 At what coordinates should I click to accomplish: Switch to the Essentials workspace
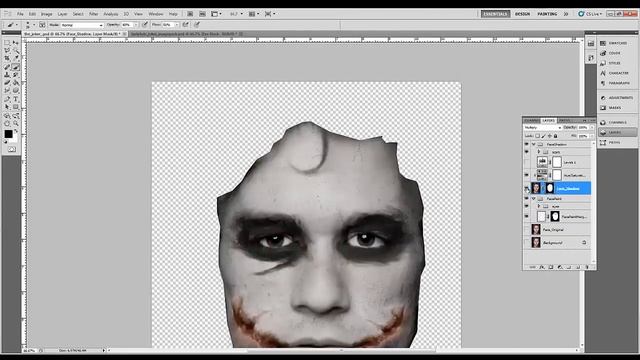(x=495, y=14)
